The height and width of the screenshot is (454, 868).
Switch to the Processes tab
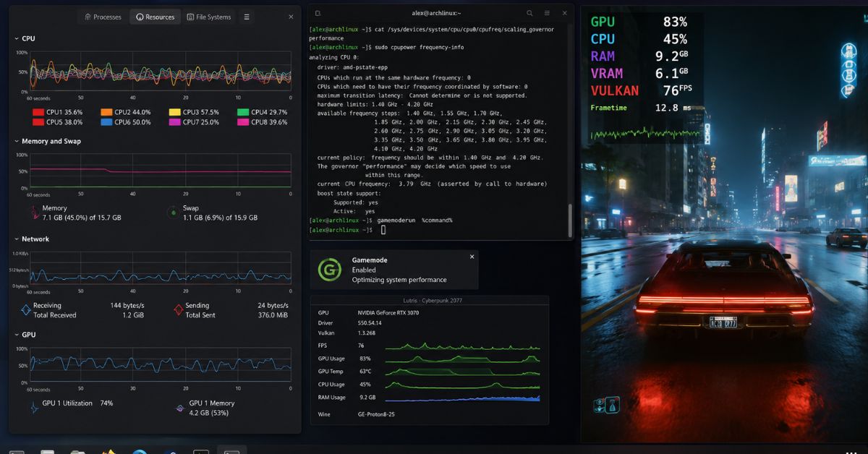tap(103, 17)
